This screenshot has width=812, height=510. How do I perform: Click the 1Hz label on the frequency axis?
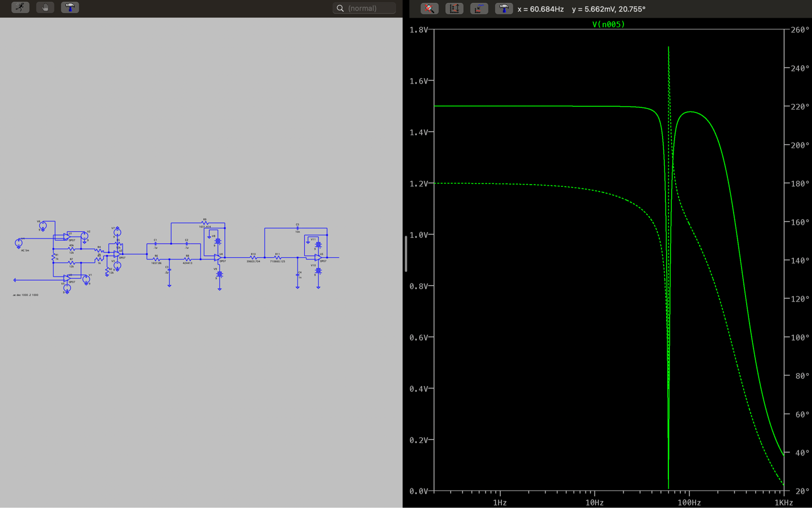click(500, 503)
